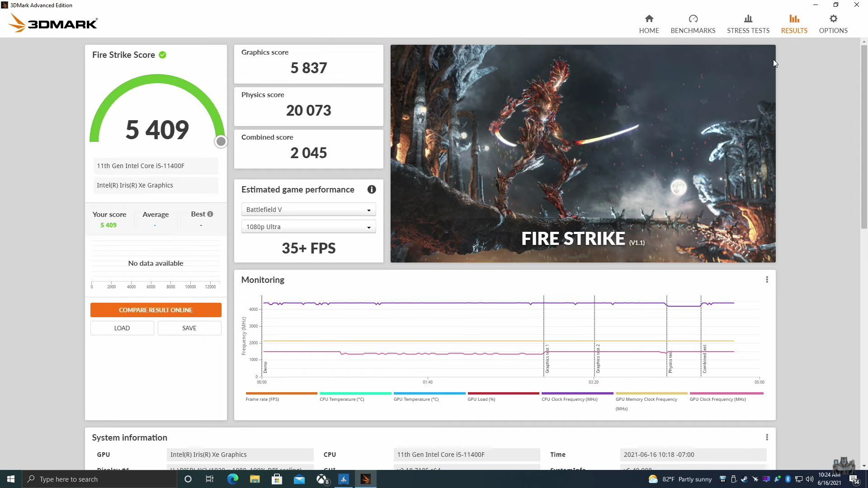Click the Bluetooth tray icon
Viewport: 868px width, 488px height.
coord(788,479)
